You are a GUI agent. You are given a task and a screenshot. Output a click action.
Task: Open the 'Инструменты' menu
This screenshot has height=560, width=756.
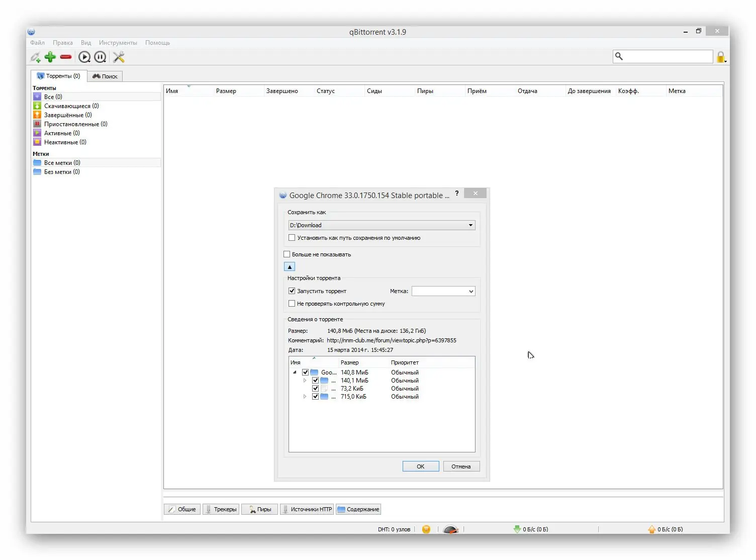pos(118,43)
